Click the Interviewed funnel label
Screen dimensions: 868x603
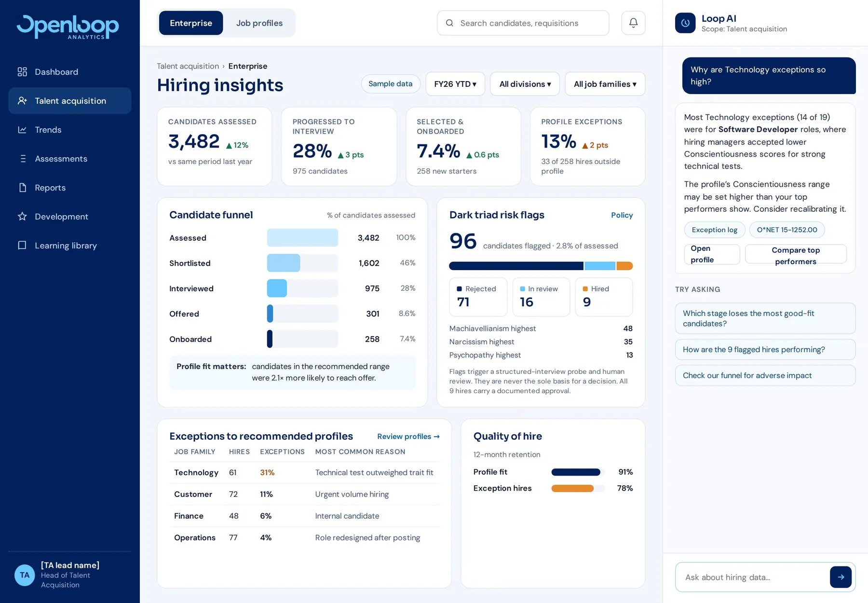pyautogui.click(x=191, y=288)
